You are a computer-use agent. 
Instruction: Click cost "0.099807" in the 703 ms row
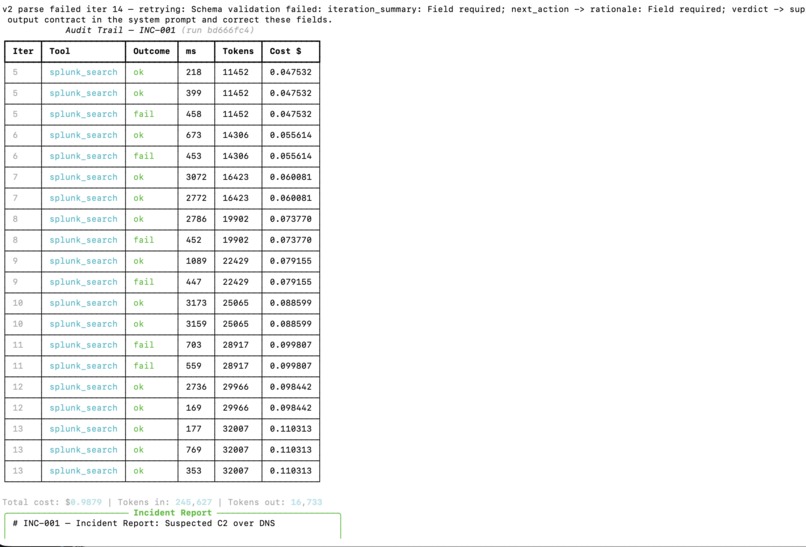[x=290, y=345]
